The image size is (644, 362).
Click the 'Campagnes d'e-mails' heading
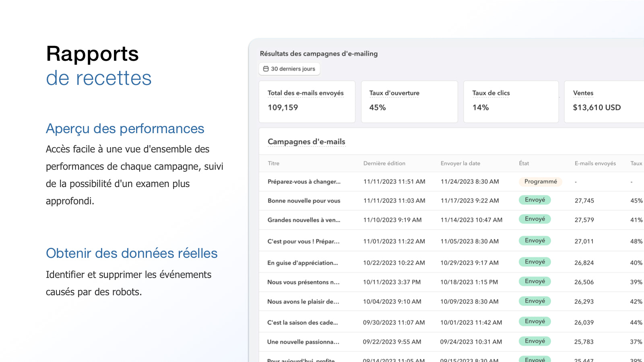point(306,142)
